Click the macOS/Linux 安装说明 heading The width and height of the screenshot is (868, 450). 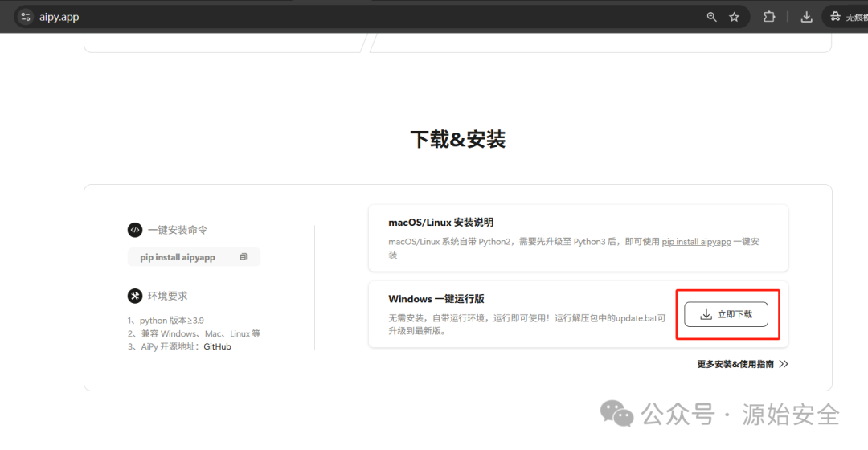[x=440, y=223]
